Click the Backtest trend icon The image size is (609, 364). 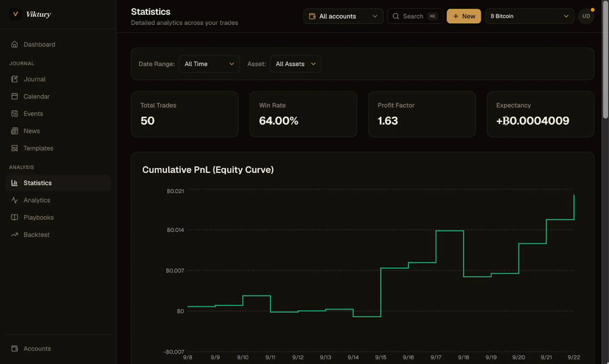pyautogui.click(x=14, y=235)
